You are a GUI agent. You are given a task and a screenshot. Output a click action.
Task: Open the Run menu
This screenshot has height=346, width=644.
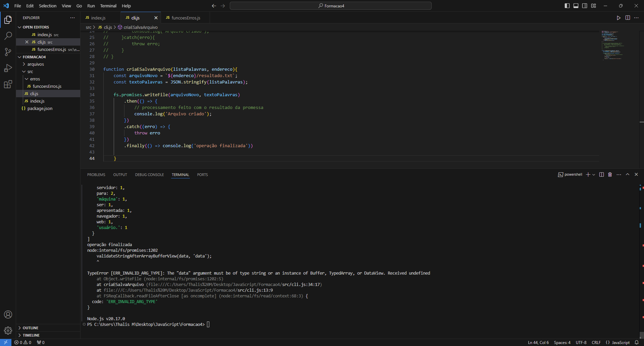(91, 6)
